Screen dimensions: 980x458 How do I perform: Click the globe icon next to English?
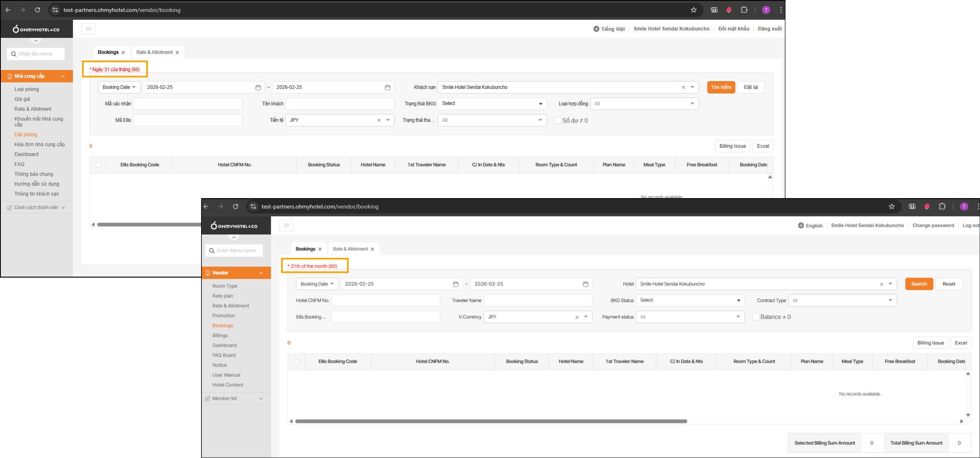[x=801, y=226]
